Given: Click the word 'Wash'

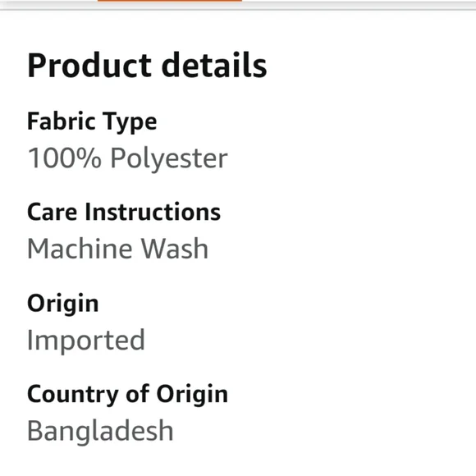Looking at the screenshot, I should pos(175,249).
